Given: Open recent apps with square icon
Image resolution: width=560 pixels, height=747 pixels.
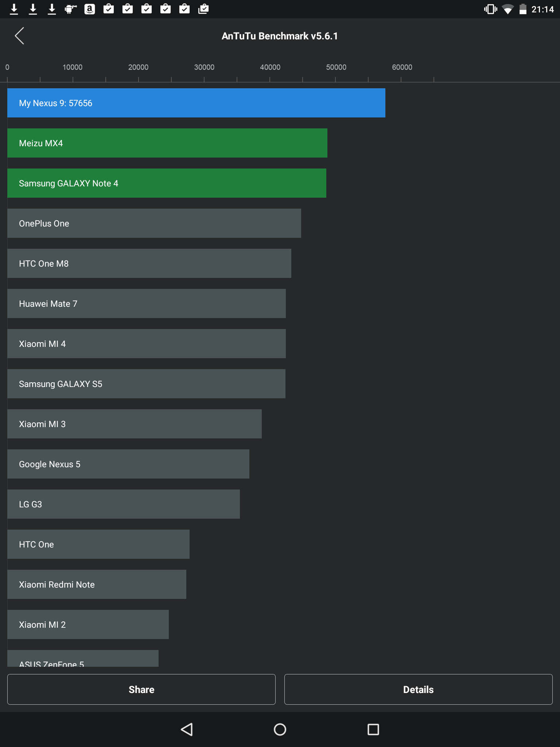Looking at the screenshot, I should 373,729.
